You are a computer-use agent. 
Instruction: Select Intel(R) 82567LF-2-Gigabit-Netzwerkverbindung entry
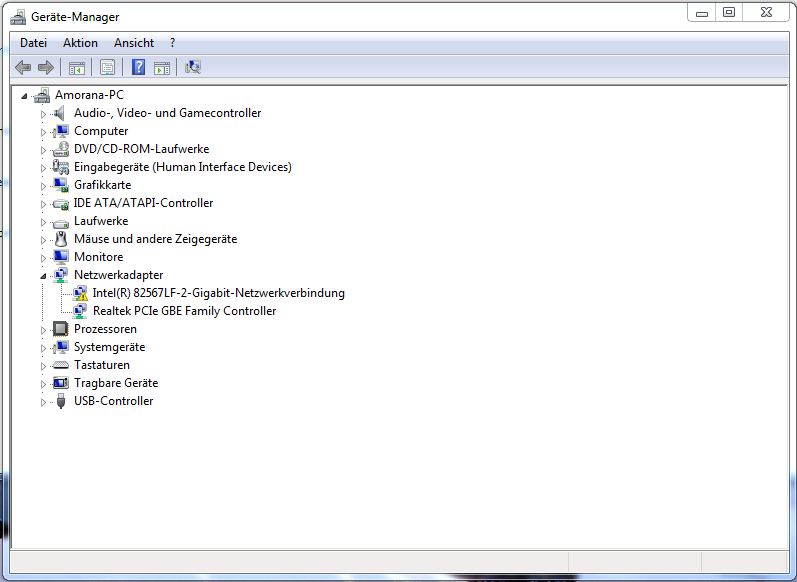pyautogui.click(x=219, y=293)
